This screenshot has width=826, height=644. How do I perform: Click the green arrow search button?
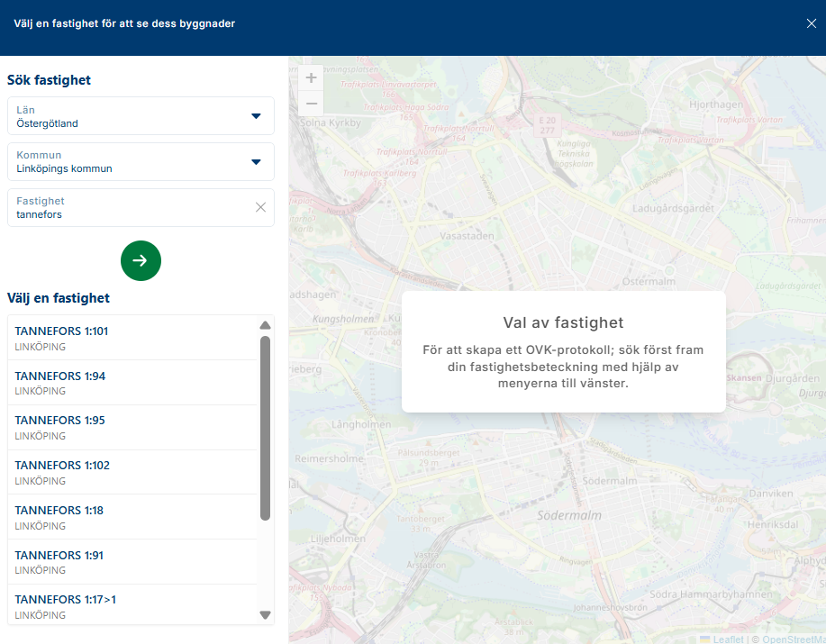(x=141, y=260)
